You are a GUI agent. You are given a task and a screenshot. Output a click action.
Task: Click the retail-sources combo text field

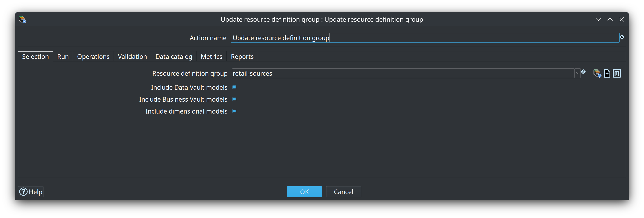click(x=403, y=74)
